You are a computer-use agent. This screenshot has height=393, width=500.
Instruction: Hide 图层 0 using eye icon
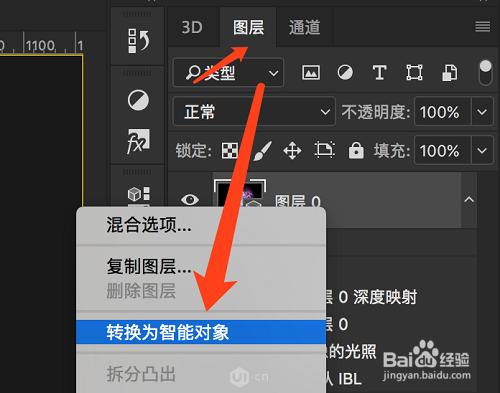pyautogui.click(x=190, y=200)
